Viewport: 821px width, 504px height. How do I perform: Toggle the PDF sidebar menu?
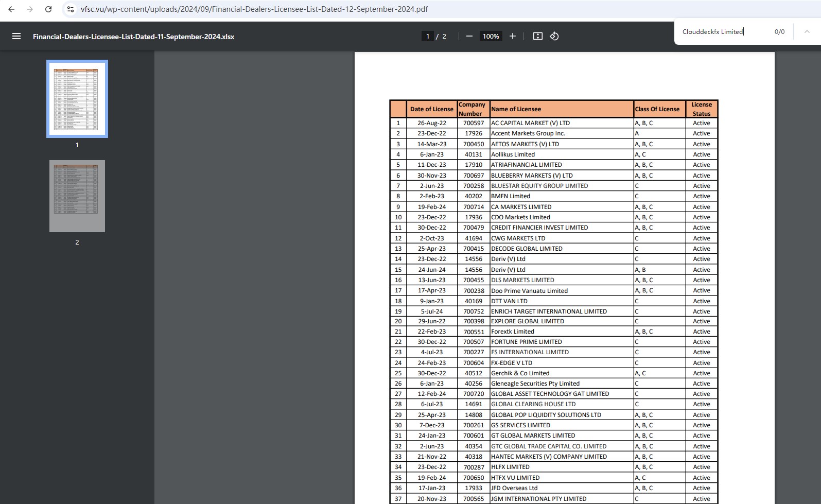pos(16,36)
